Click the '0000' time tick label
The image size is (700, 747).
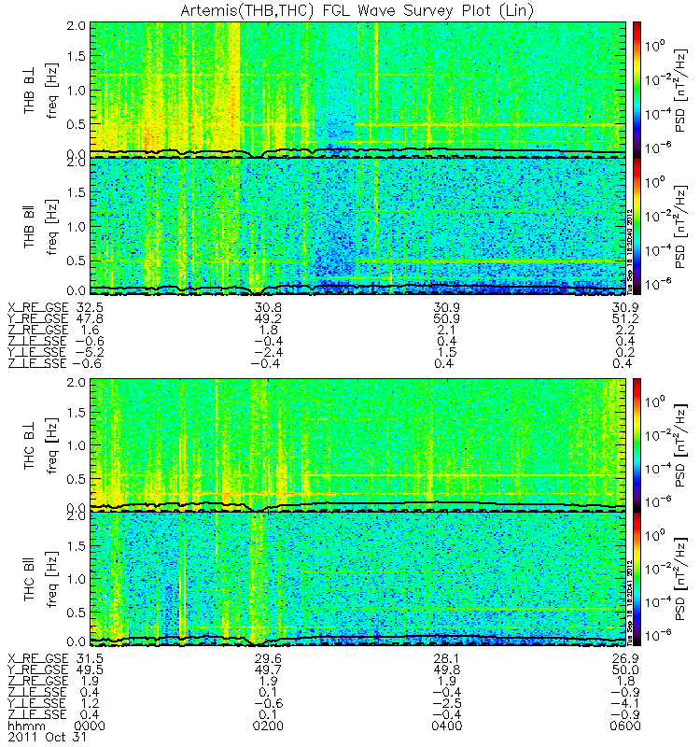click(x=90, y=726)
